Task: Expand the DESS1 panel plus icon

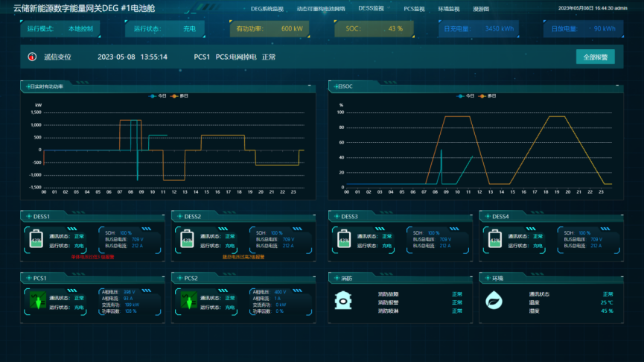Action: [x=28, y=216]
